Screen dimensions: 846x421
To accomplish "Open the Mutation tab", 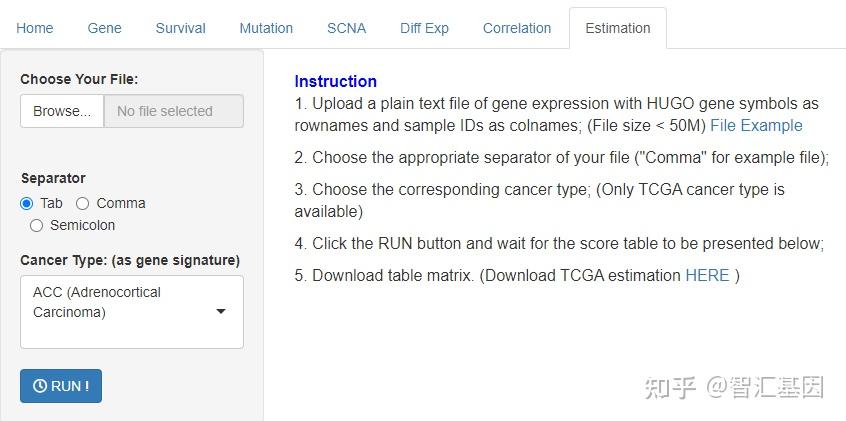I will 266,28.
